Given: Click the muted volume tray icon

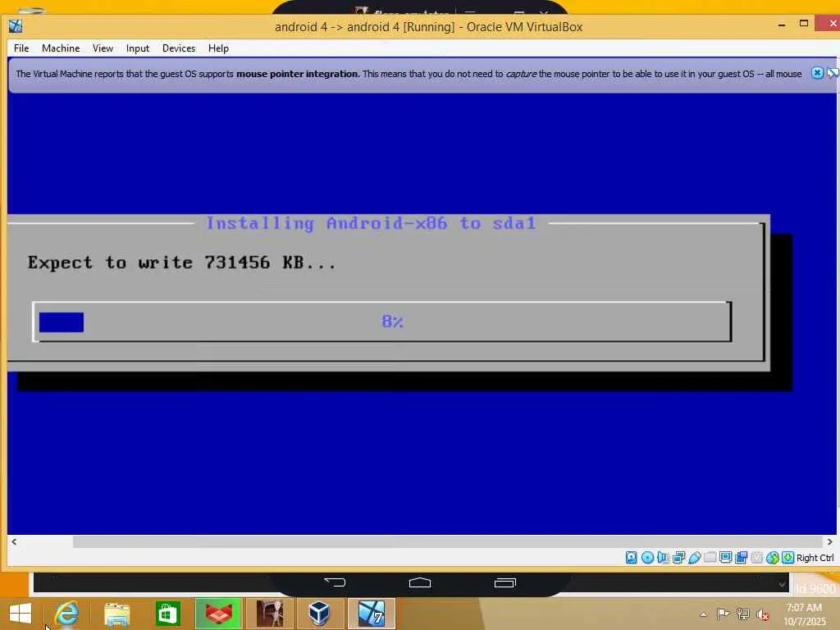Looking at the screenshot, I should 762,614.
